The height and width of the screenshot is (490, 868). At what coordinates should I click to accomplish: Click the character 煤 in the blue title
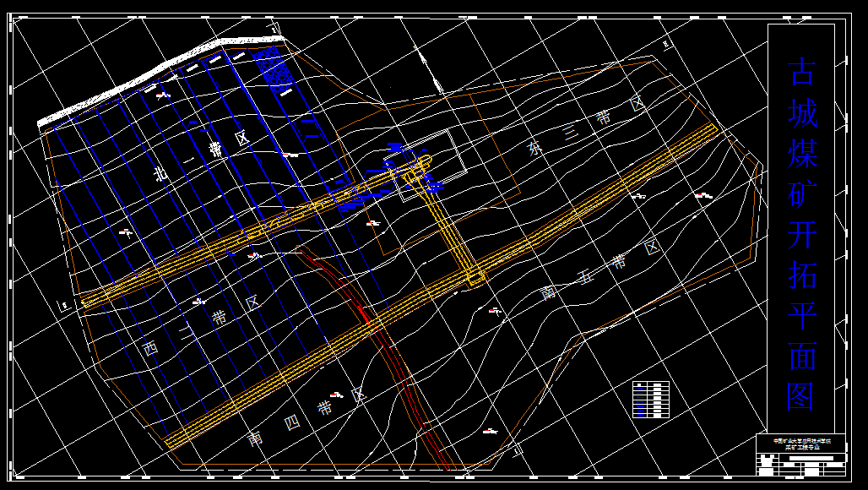point(802,155)
